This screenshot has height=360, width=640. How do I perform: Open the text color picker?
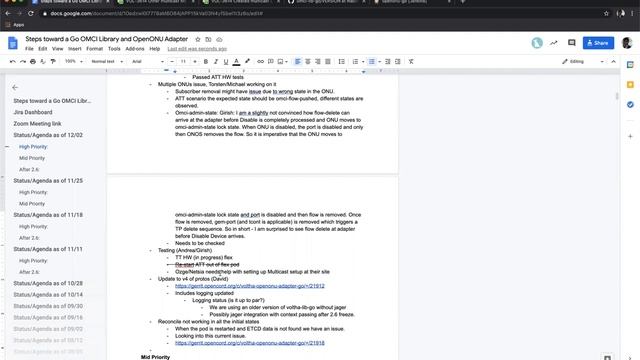click(236, 62)
